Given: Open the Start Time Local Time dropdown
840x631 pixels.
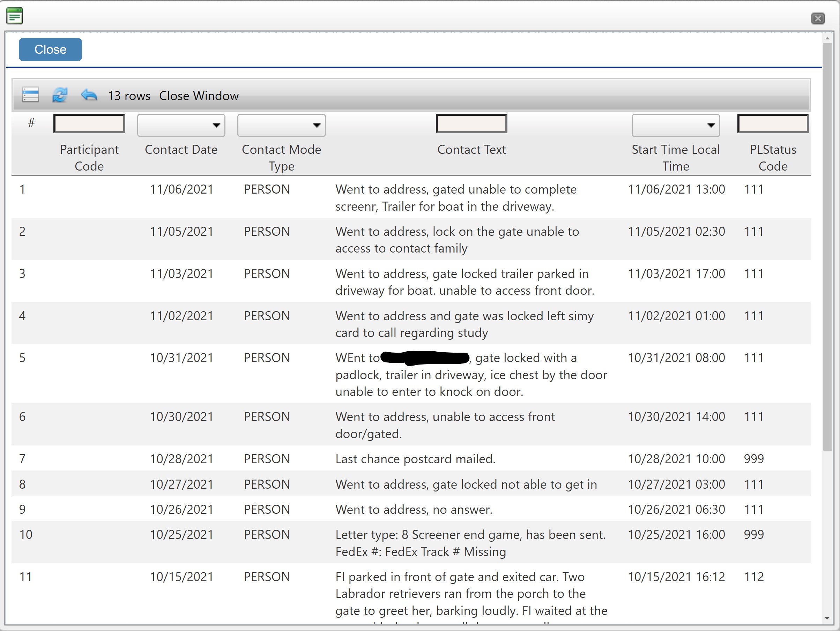Looking at the screenshot, I should [676, 125].
